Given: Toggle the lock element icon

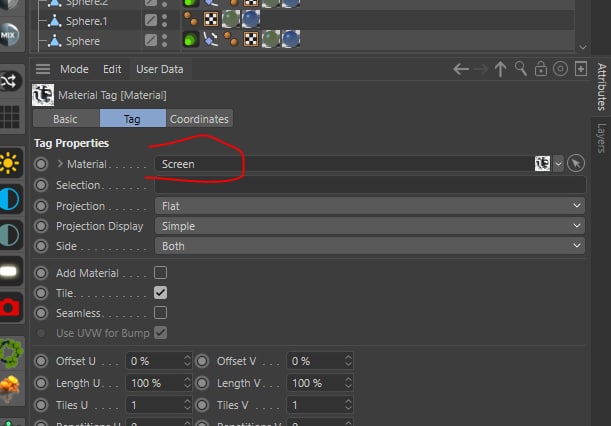Looking at the screenshot, I should (540, 69).
